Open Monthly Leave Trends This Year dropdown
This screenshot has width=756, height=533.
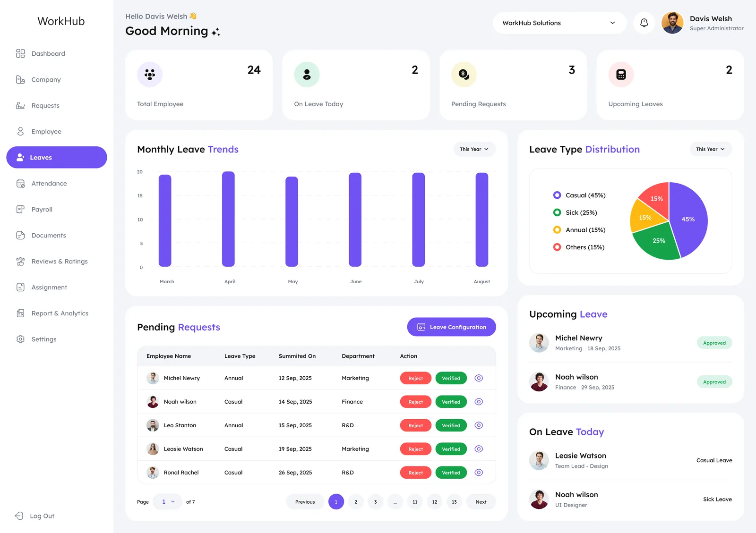click(x=474, y=149)
